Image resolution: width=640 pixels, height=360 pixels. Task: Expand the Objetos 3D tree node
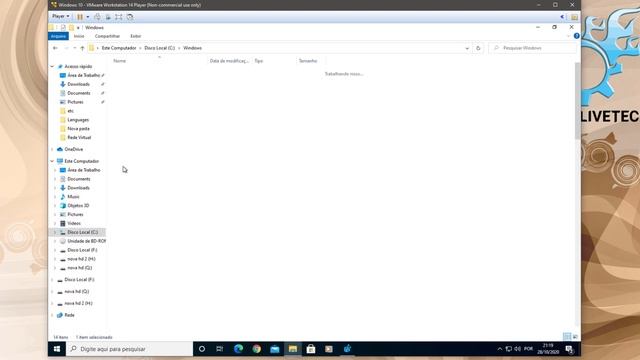pyautogui.click(x=55, y=206)
